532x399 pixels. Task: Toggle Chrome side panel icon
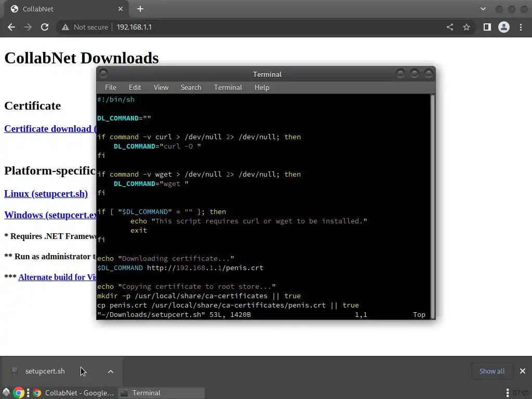point(487,27)
